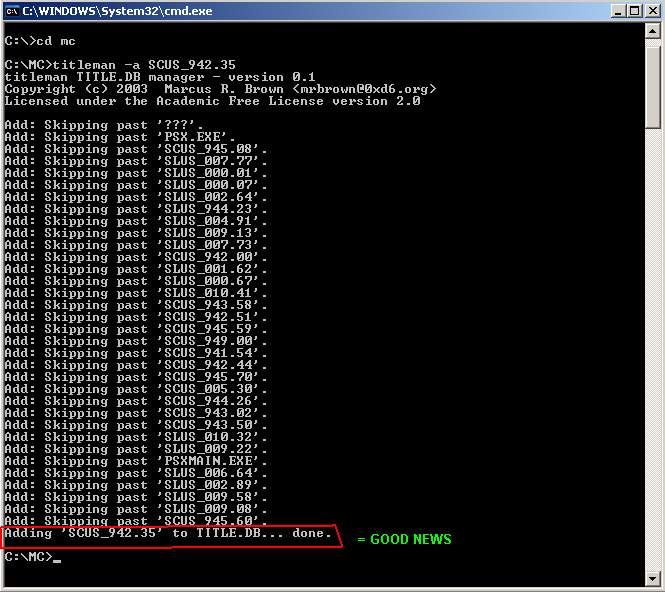The image size is (665, 592).
Task: Click the Skipping past '???' line
Action: 104,125
